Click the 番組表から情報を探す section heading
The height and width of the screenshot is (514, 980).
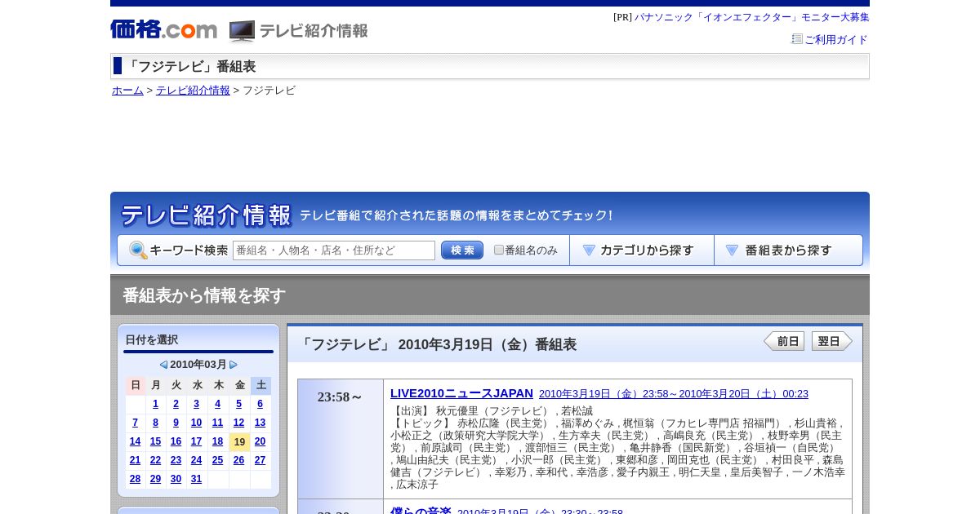[x=204, y=295]
